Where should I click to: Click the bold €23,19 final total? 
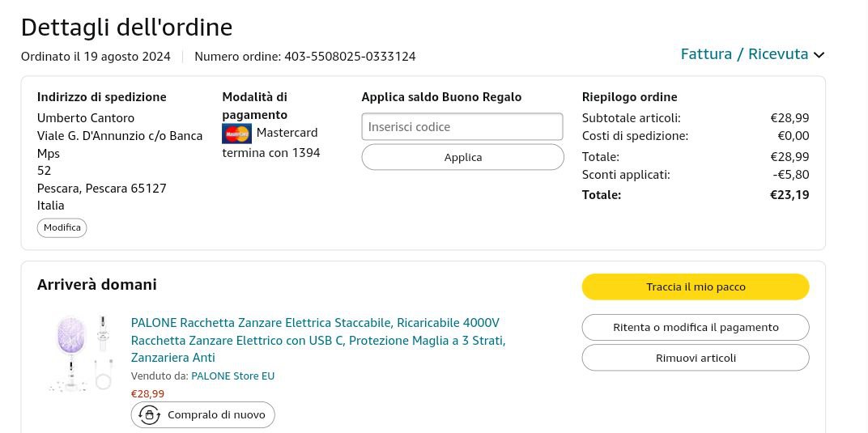[789, 195]
